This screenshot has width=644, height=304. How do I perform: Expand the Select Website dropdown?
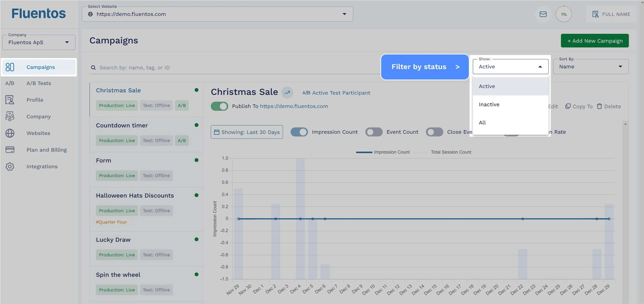pos(217,14)
